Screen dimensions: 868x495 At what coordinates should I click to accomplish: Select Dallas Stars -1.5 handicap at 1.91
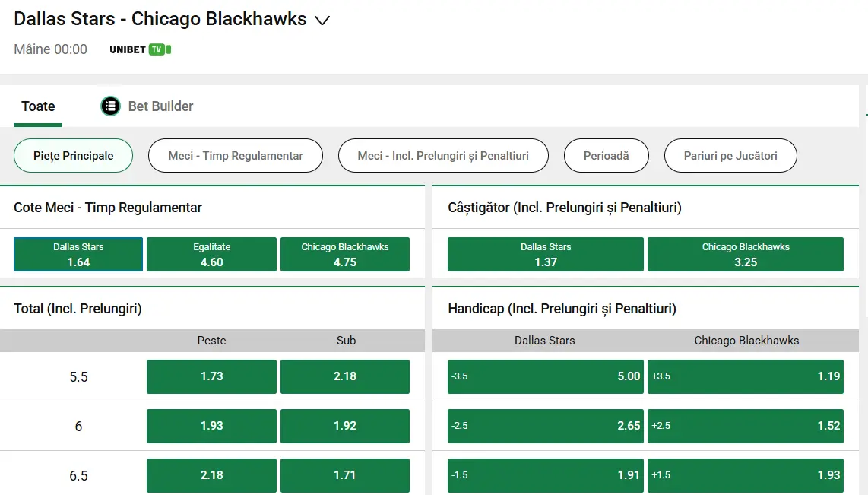(x=545, y=475)
